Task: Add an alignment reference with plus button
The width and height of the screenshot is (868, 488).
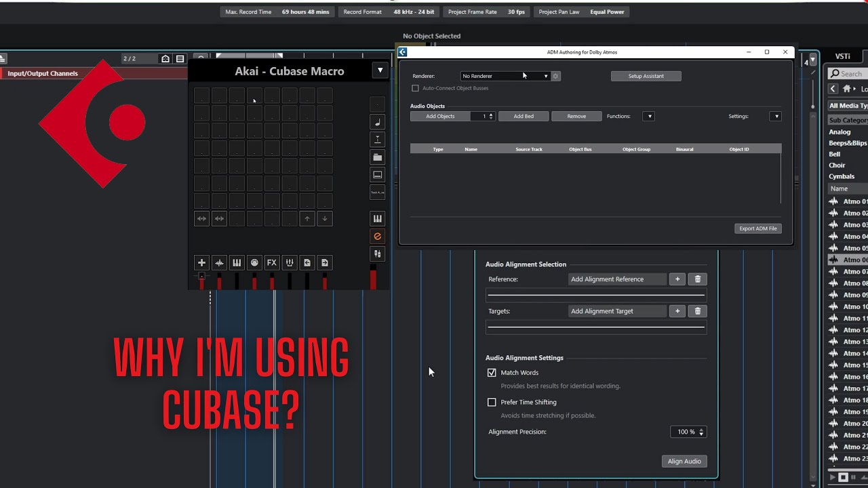Action: (677, 279)
